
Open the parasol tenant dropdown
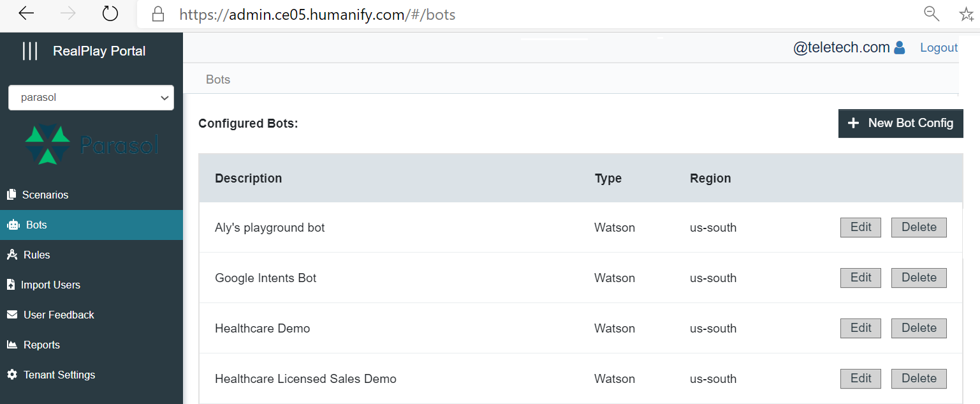tap(91, 98)
